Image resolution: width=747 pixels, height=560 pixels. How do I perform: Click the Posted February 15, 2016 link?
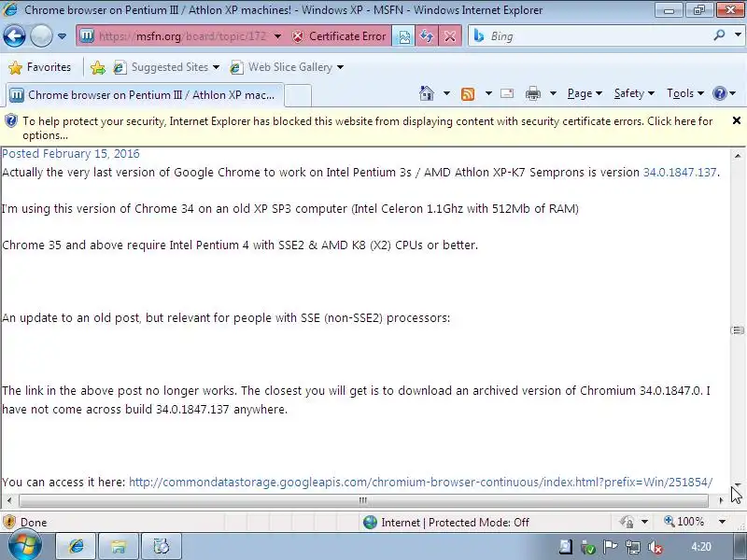(71, 154)
